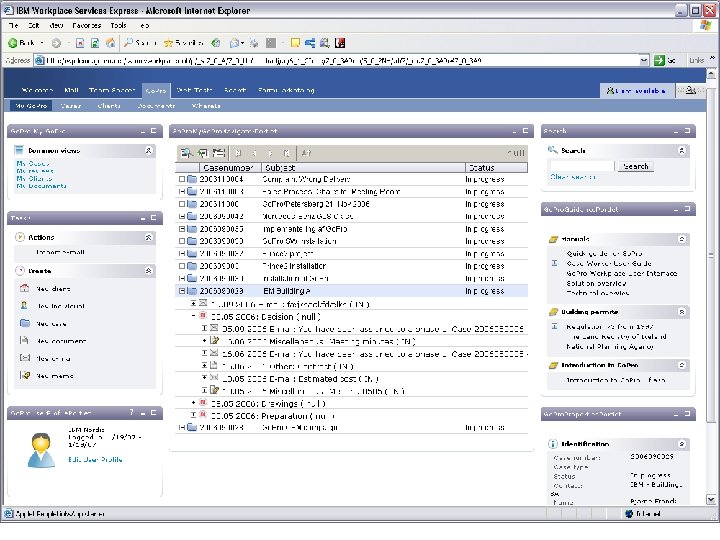
Task: Click the New memo icon
Action: click(24, 375)
